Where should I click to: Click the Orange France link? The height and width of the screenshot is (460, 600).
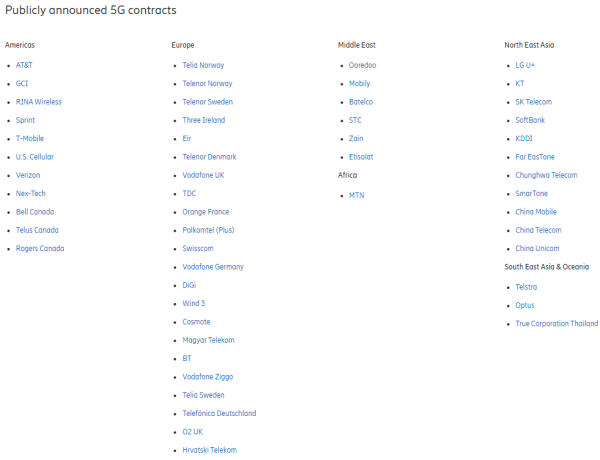[x=206, y=212]
